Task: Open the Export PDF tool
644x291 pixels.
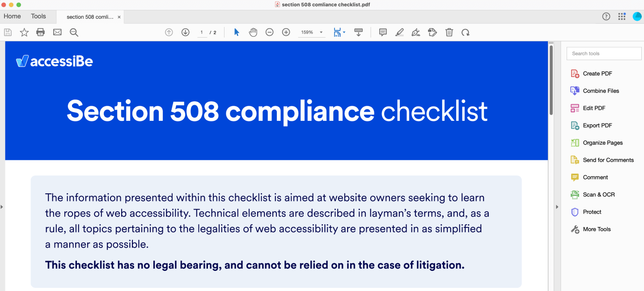Action: (x=597, y=125)
